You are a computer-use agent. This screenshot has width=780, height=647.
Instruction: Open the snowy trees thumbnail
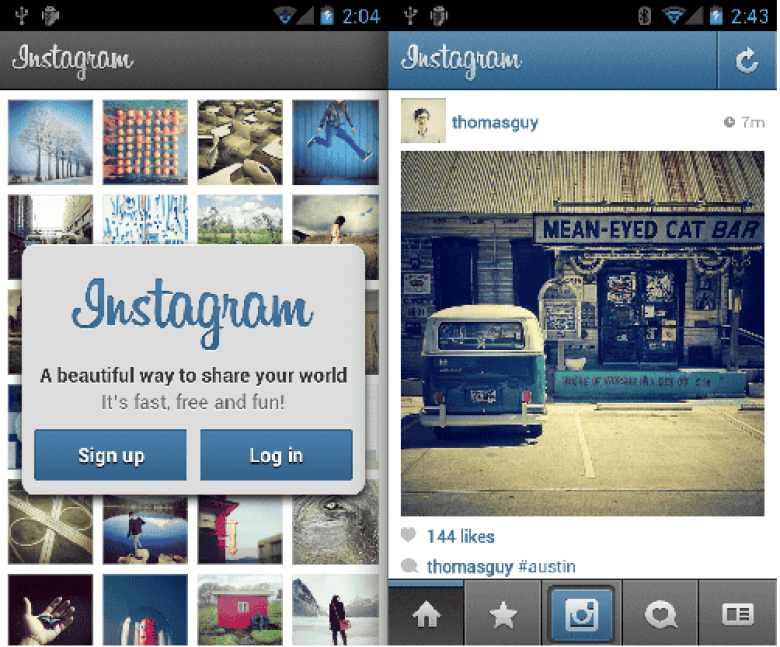[x=50, y=142]
